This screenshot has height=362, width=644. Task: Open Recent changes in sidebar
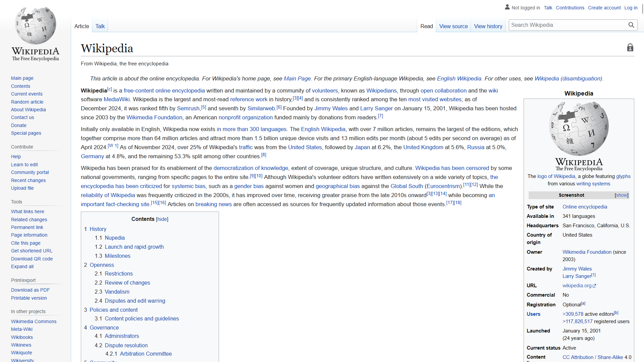29,180
